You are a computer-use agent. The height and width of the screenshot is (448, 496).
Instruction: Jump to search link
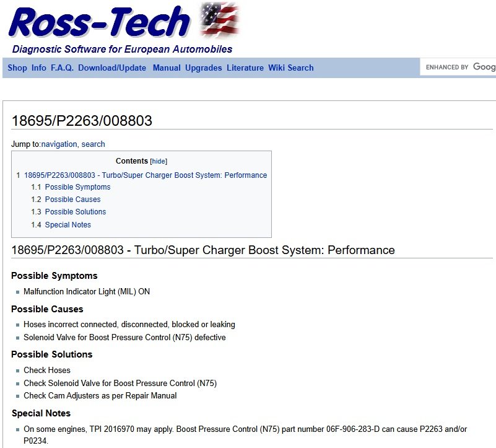point(94,144)
